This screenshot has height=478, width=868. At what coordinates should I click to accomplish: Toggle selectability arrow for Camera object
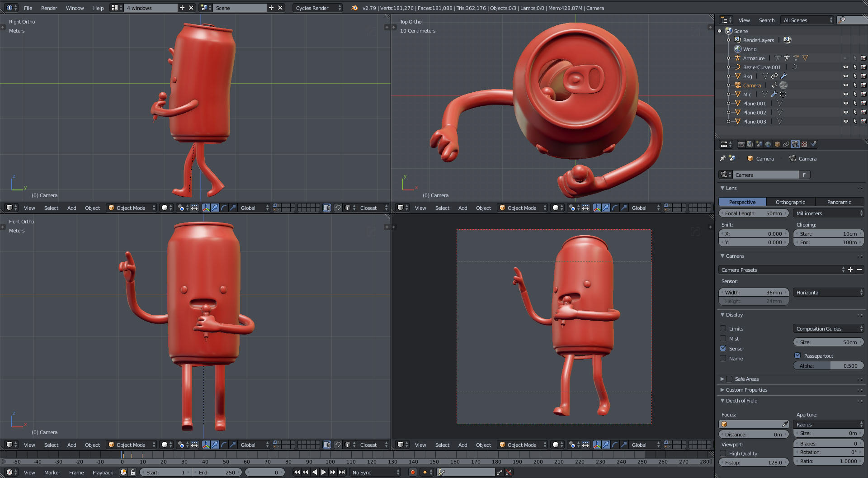855,85
